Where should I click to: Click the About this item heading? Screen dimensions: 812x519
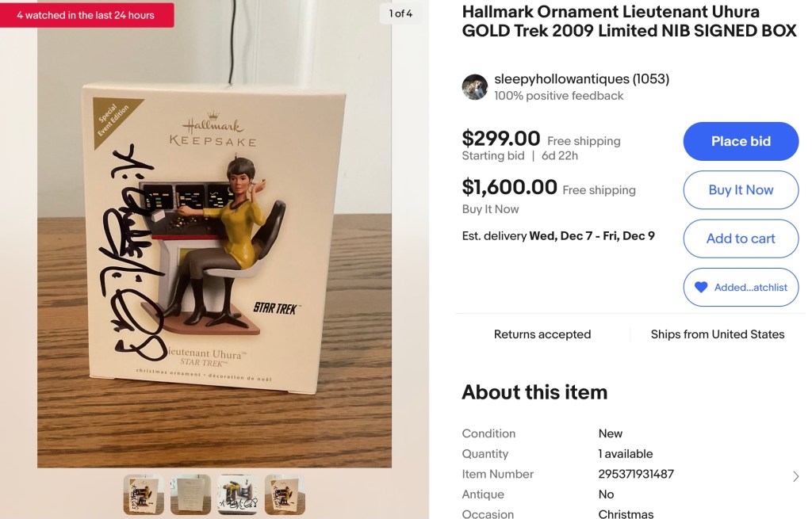(x=534, y=392)
